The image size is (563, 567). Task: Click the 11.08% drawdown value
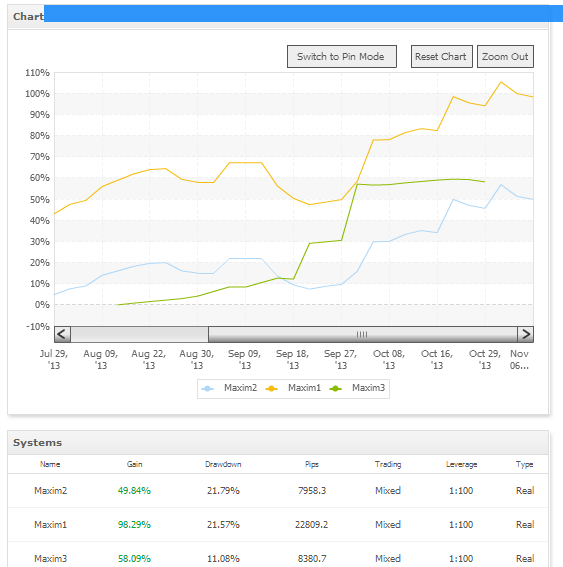223,559
